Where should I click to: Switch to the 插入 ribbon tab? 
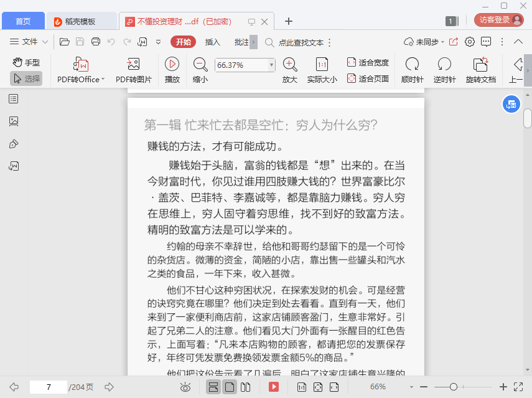coord(213,42)
